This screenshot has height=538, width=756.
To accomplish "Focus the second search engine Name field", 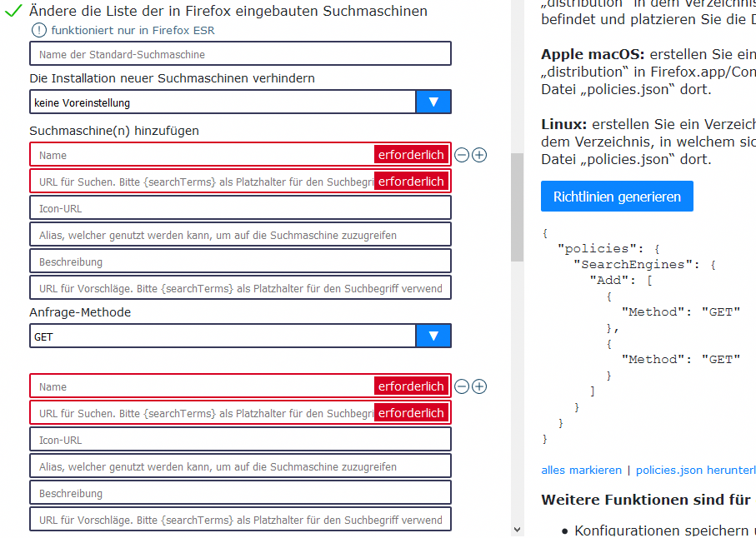I will click(240, 386).
